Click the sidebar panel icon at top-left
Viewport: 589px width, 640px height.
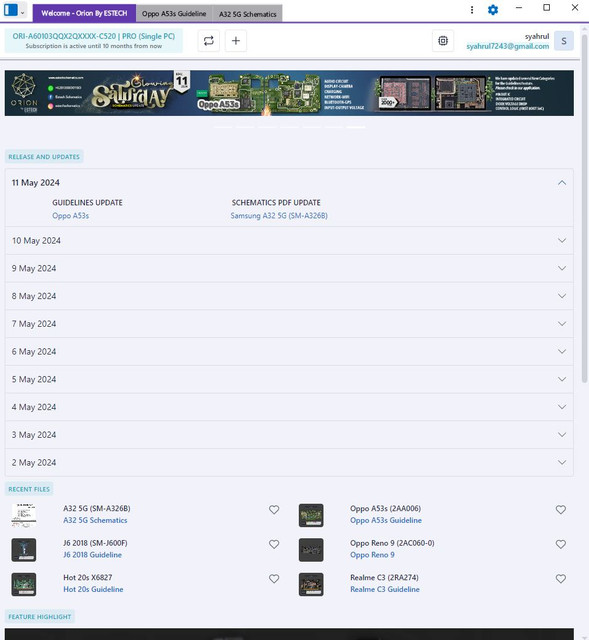tap(10, 10)
